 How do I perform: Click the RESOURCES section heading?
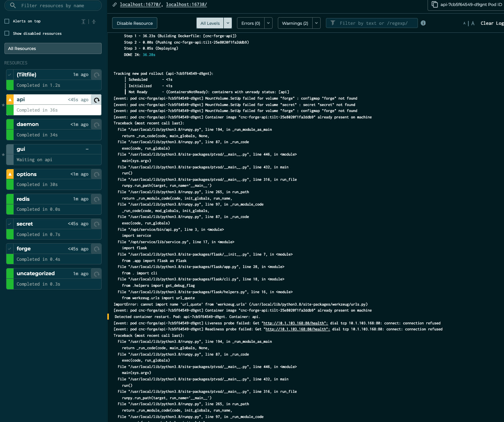(16, 63)
